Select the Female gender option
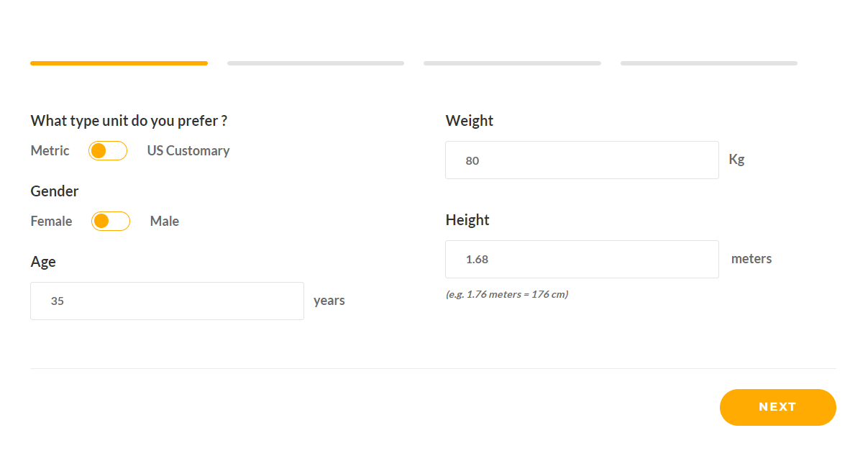 coord(51,221)
